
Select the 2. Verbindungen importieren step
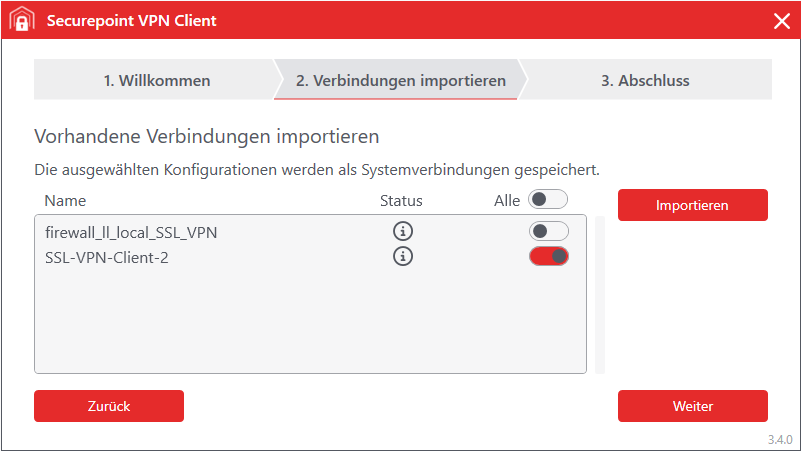pos(400,80)
